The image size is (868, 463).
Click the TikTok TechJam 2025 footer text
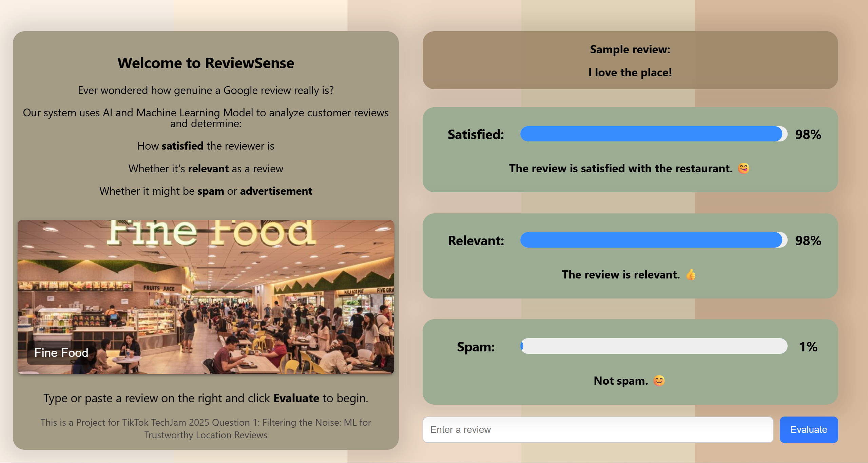(x=206, y=428)
